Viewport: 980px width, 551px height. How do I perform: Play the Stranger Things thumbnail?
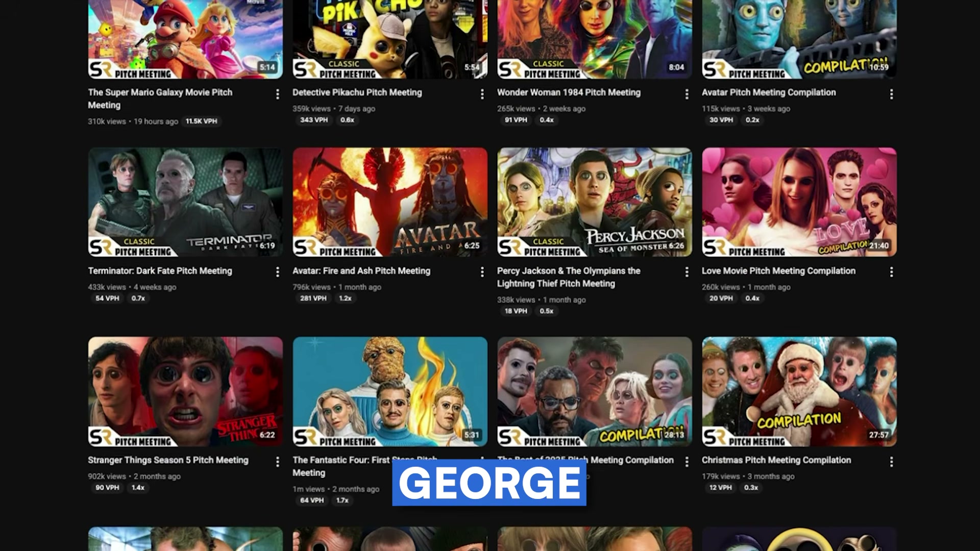point(185,391)
